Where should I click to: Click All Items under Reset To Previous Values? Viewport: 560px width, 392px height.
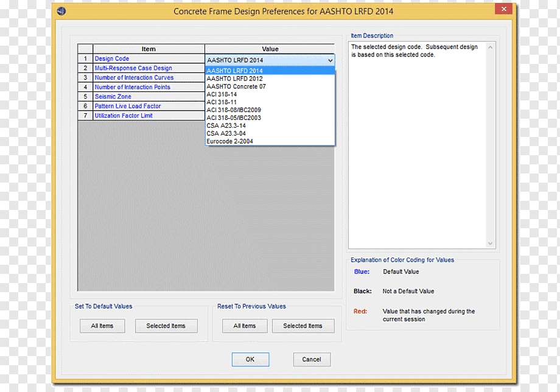click(245, 326)
